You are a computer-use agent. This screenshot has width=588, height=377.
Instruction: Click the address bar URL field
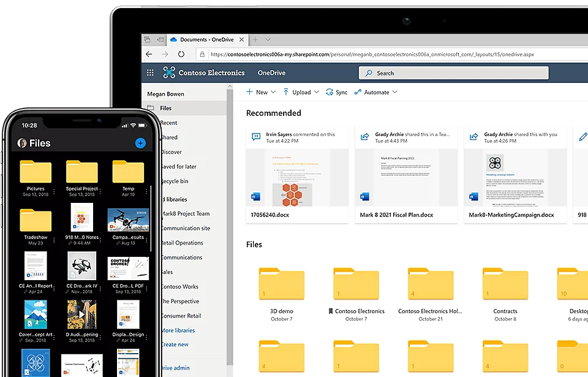pos(391,55)
